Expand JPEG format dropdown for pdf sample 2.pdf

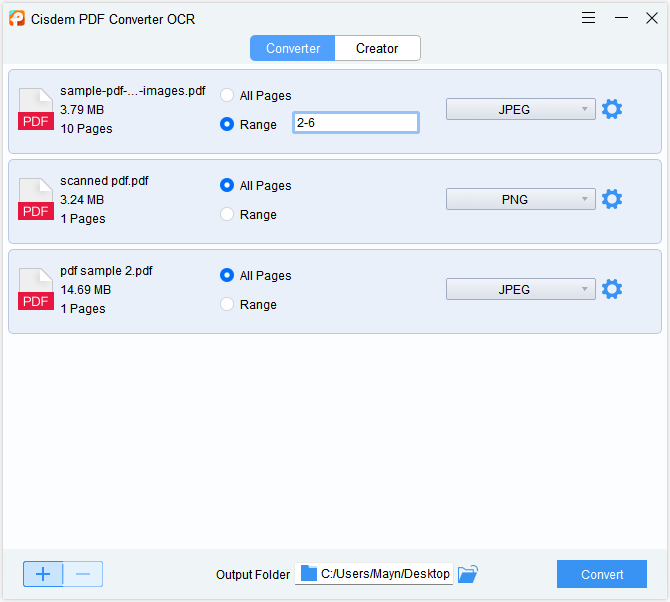click(520, 290)
